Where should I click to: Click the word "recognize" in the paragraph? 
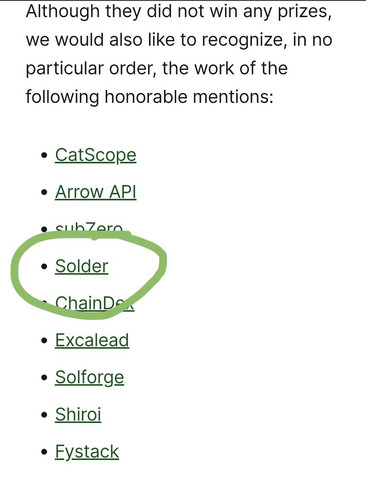[x=244, y=40]
